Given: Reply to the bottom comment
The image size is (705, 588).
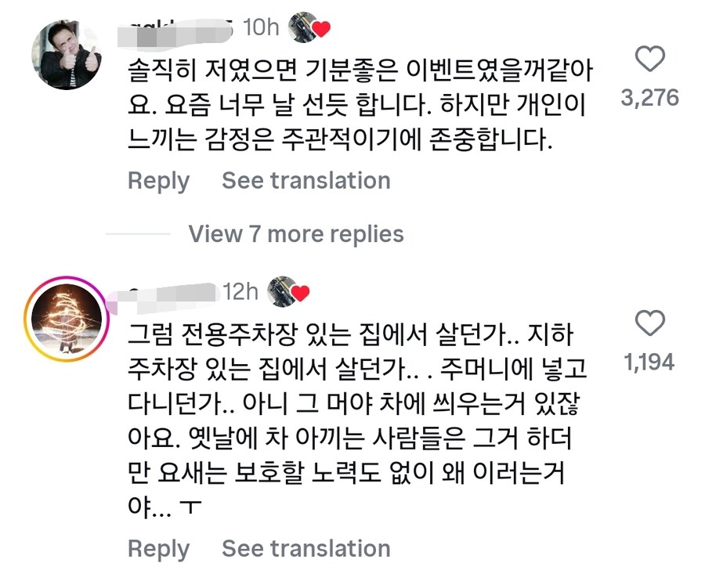Looking at the screenshot, I should click(157, 549).
